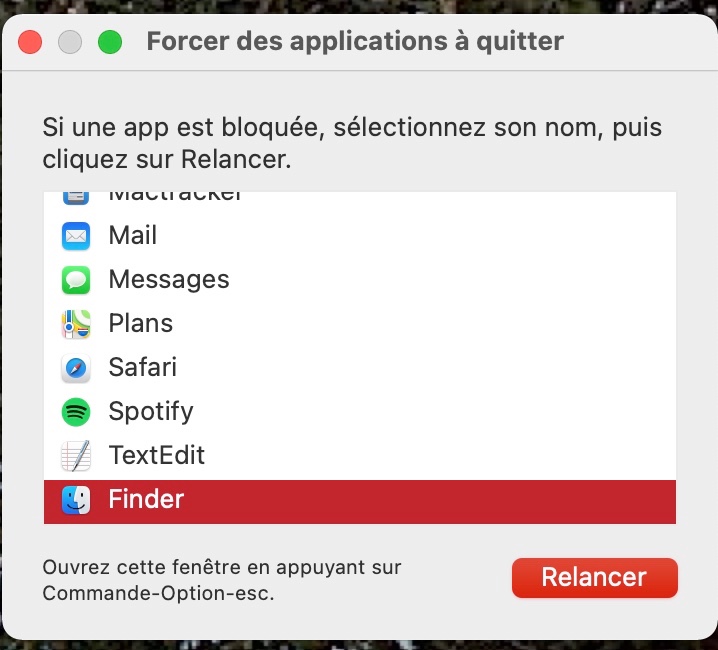Viewport: 718px width, 650px height.
Task: Click the partially hidden Mactracker icon
Action: [76, 197]
